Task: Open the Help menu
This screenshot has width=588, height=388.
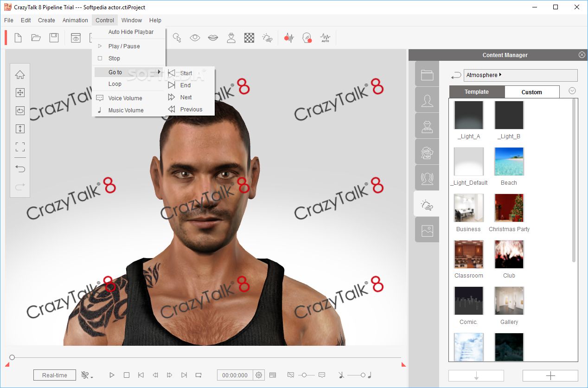Action: click(x=155, y=20)
